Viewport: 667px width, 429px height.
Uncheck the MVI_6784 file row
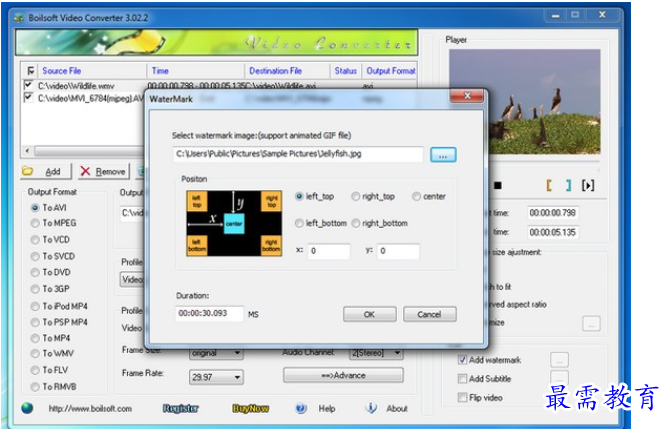(x=28, y=98)
